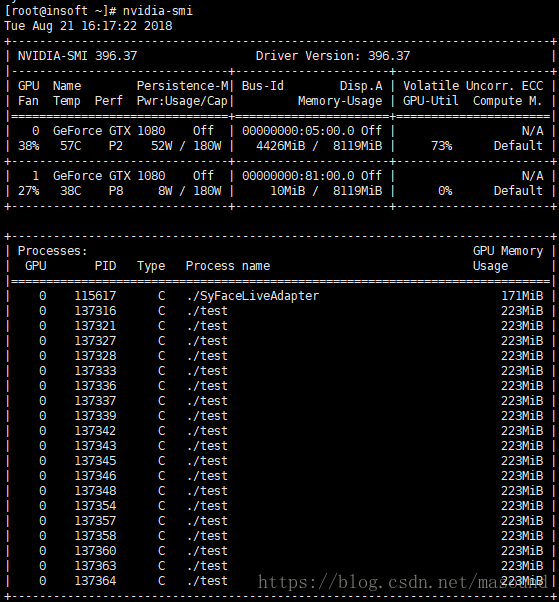This screenshot has height=602, width=559.
Task: Click PID 137348
Action: [x=95, y=491]
